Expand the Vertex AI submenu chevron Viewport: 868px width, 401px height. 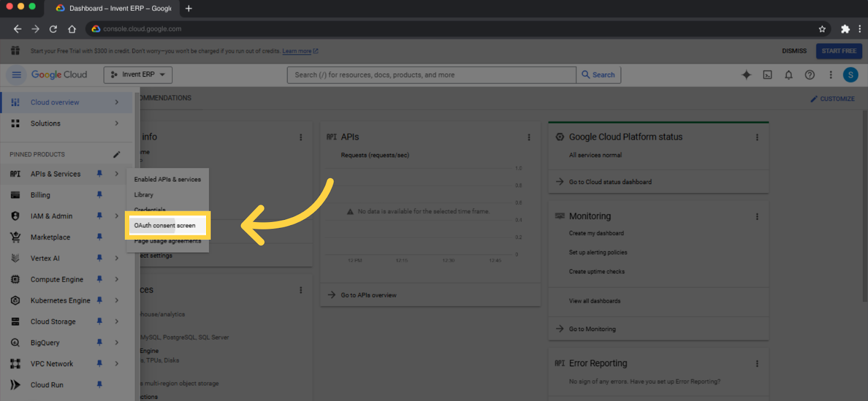pyautogui.click(x=117, y=258)
